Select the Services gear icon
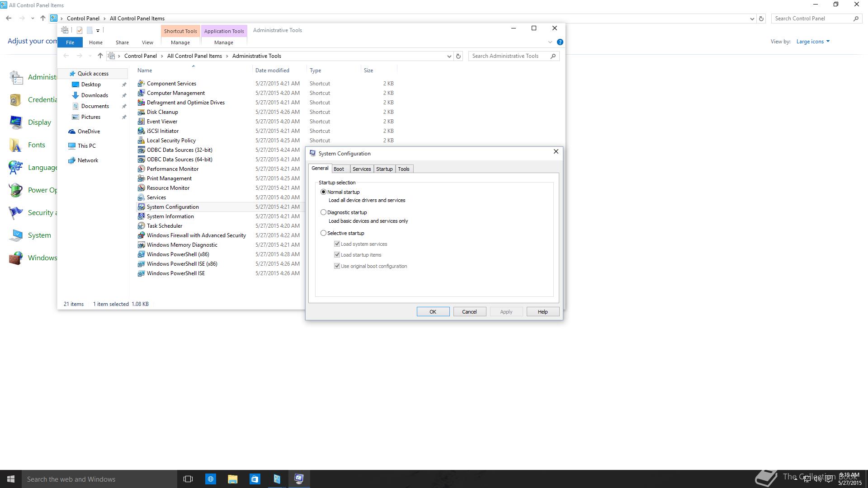The image size is (868, 488). (x=141, y=197)
